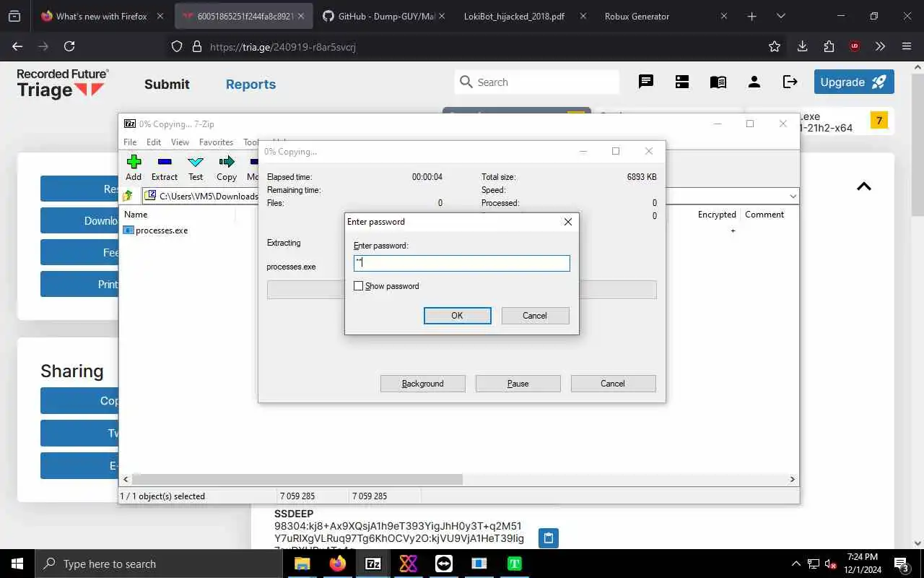Click the Firefox taskbar icon
The image size is (924, 578).
click(x=337, y=564)
